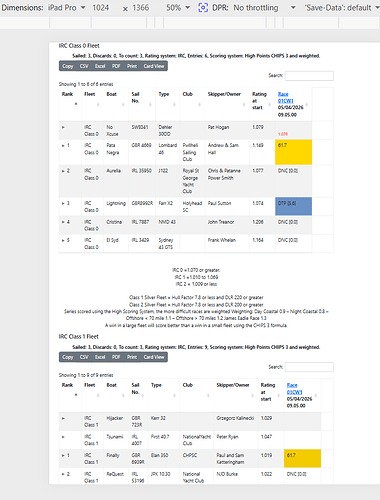Screen dimensions: 380x500
Task: Sort Class 1 table by Rating at start
Action: (270, 395)
